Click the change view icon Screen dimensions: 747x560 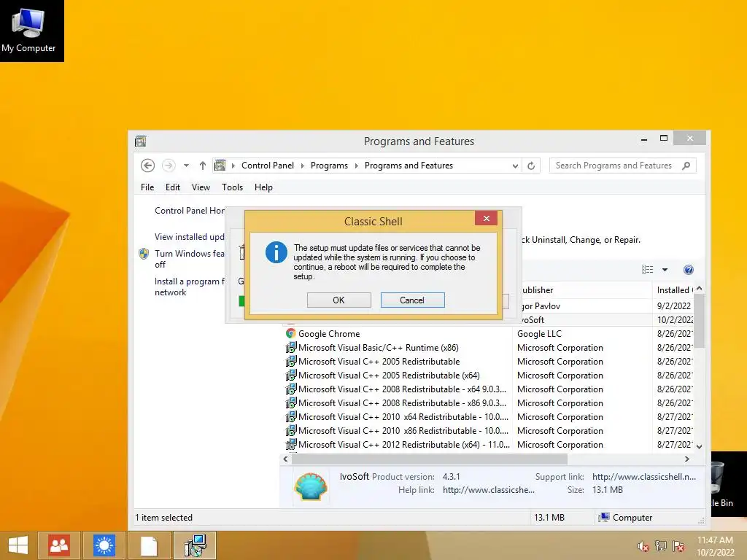pyautogui.click(x=648, y=270)
